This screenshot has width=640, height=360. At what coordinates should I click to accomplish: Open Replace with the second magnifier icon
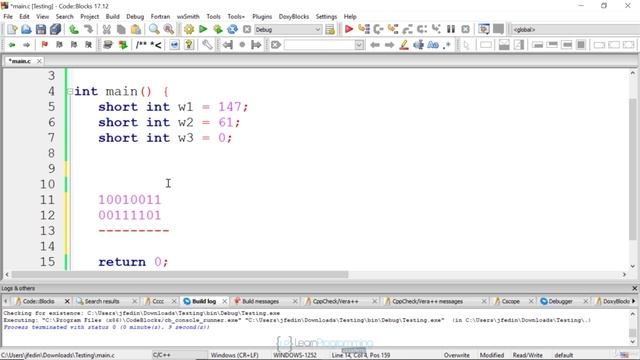tap(169, 29)
